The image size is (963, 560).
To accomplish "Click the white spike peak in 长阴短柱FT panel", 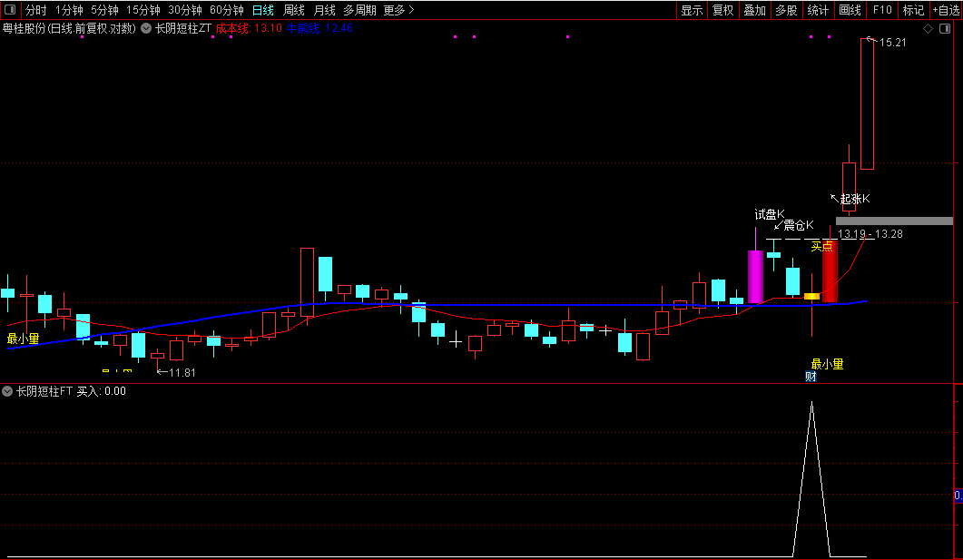I will [812, 403].
